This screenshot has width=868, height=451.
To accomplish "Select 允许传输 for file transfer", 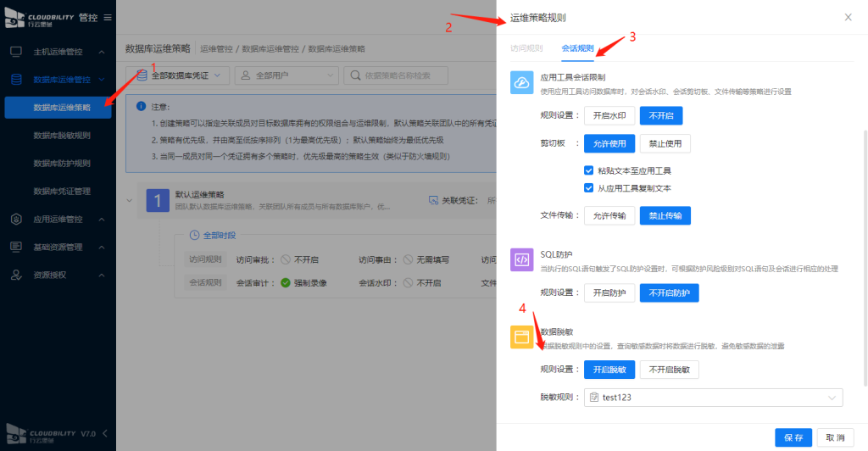I will click(609, 216).
